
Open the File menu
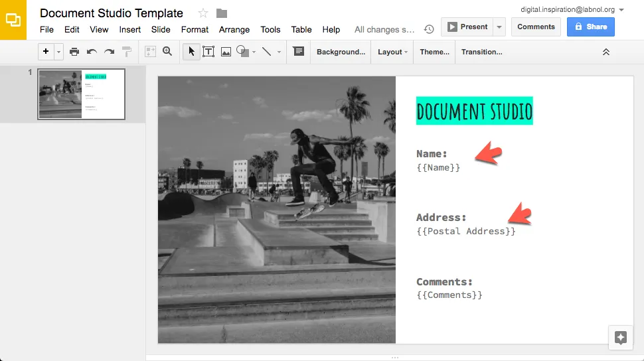(47, 30)
